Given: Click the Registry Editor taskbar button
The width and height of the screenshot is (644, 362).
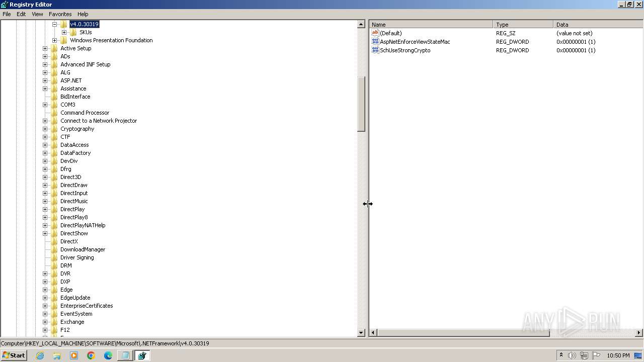Looking at the screenshot, I should [142, 355].
